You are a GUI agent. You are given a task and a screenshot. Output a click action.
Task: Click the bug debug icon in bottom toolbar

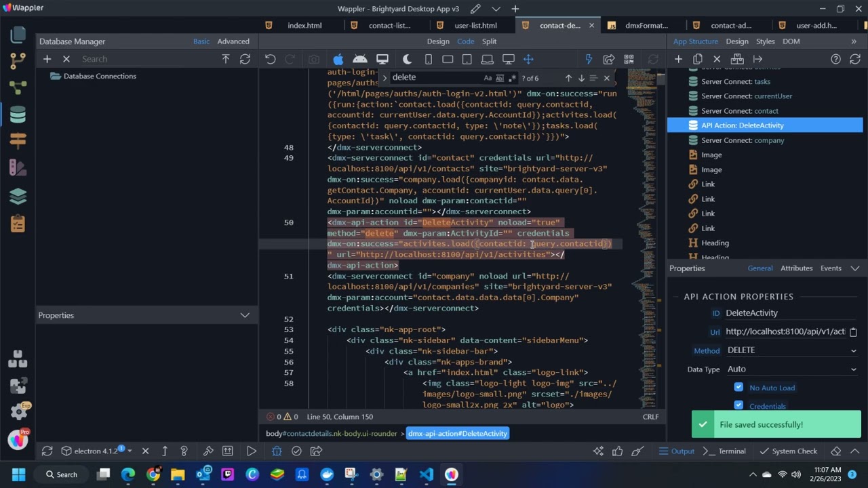coord(276,451)
